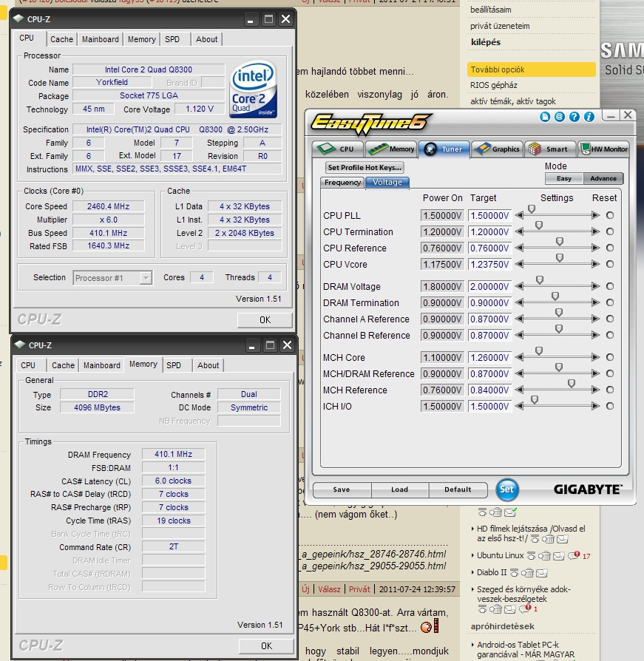
Task: Open the Mainboard tab in top CPU-Z window
Action: click(x=101, y=39)
